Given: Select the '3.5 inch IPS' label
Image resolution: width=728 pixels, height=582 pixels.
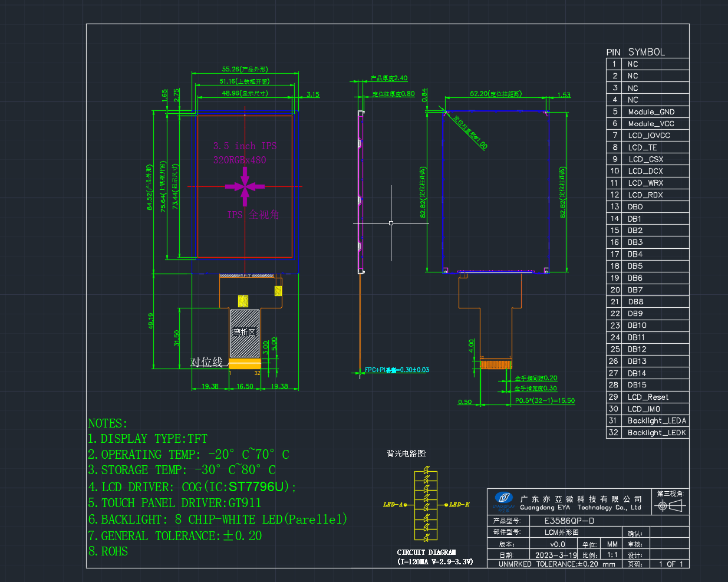Looking at the screenshot, I should 245,146.
